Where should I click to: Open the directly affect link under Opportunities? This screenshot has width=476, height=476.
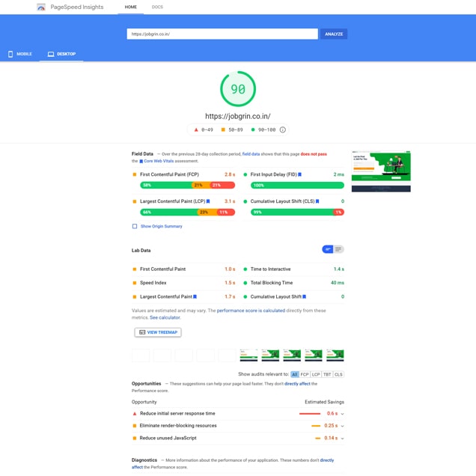coord(297,384)
